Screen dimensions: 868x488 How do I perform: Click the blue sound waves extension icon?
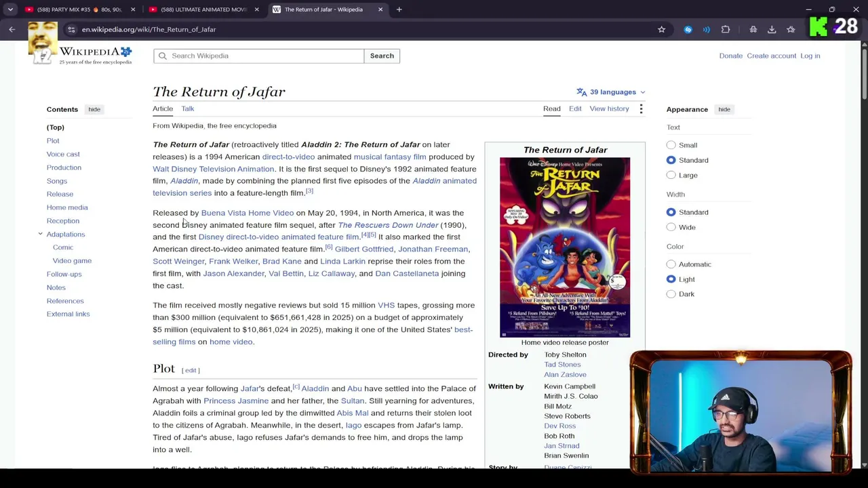tap(706, 29)
